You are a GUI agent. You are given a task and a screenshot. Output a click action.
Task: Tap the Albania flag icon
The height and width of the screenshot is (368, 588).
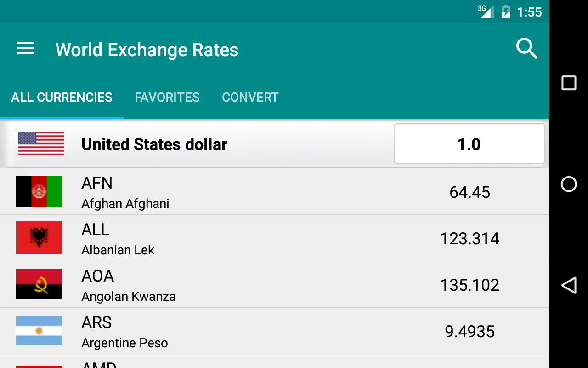(x=39, y=238)
